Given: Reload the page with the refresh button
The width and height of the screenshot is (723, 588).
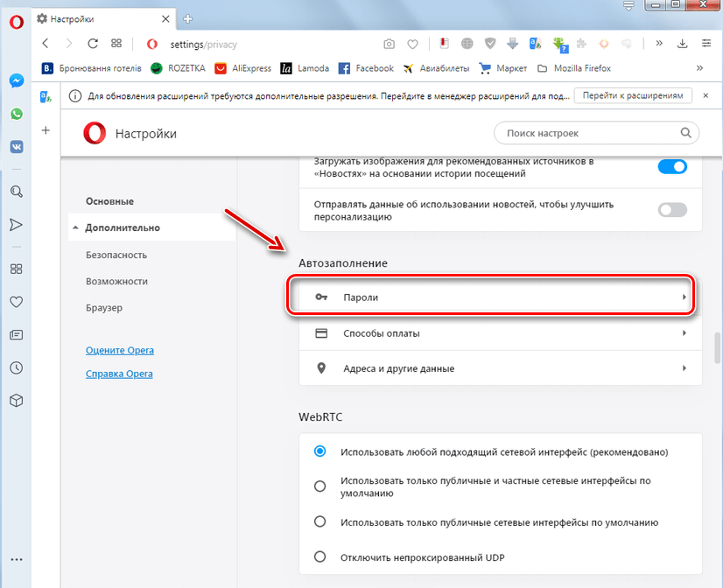Looking at the screenshot, I should click(x=93, y=44).
